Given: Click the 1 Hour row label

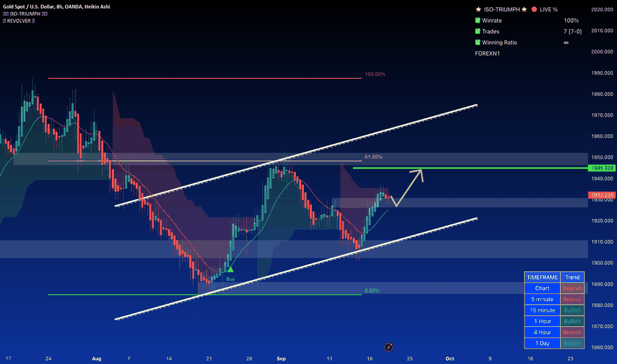Looking at the screenshot, I should pyautogui.click(x=542, y=321).
